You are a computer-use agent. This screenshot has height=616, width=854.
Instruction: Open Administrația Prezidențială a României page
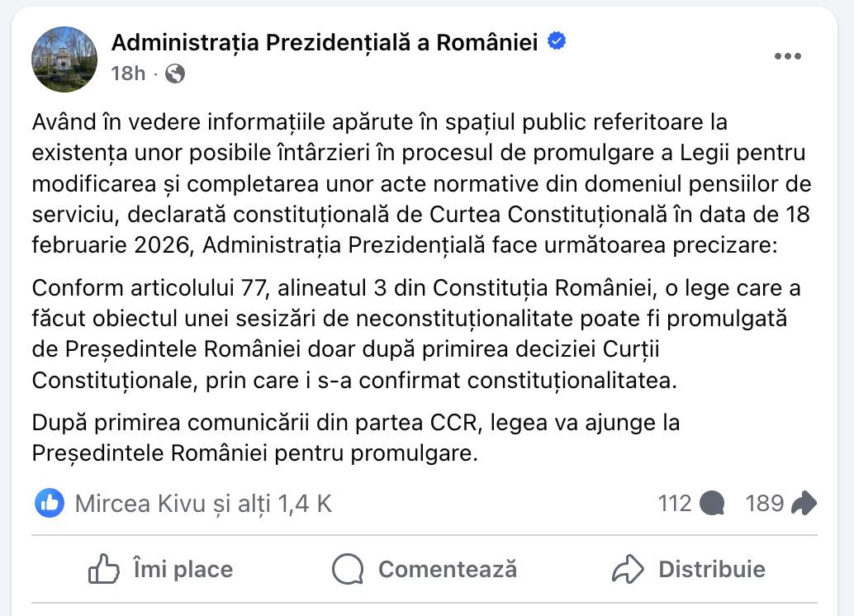tap(325, 41)
